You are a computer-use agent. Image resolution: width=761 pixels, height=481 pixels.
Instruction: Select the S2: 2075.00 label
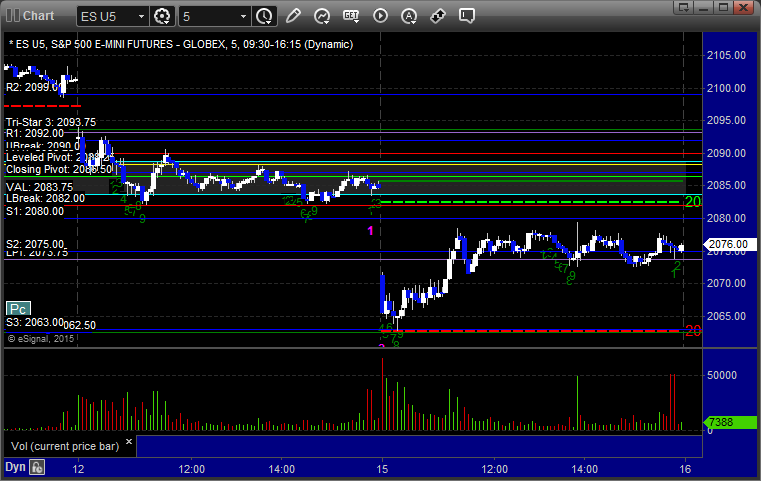pos(35,244)
